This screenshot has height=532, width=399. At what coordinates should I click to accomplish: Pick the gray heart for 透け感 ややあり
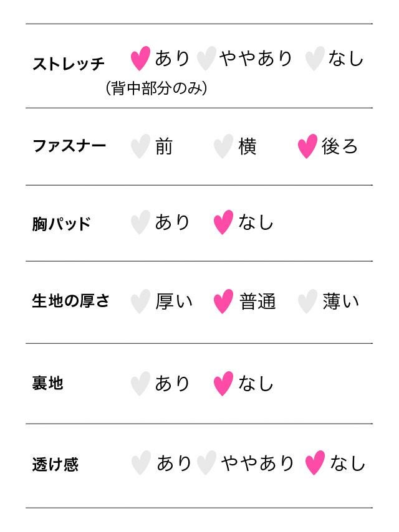[x=206, y=463]
